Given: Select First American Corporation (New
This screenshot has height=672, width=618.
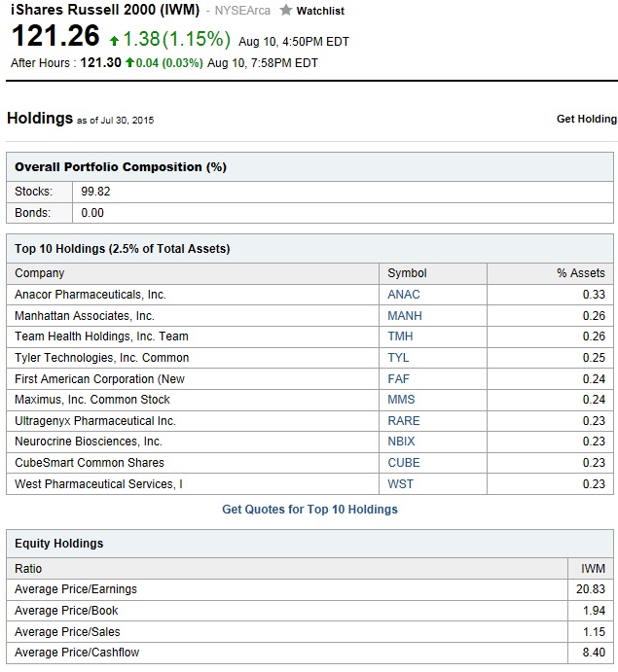Looking at the screenshot, I should [100, 379].
